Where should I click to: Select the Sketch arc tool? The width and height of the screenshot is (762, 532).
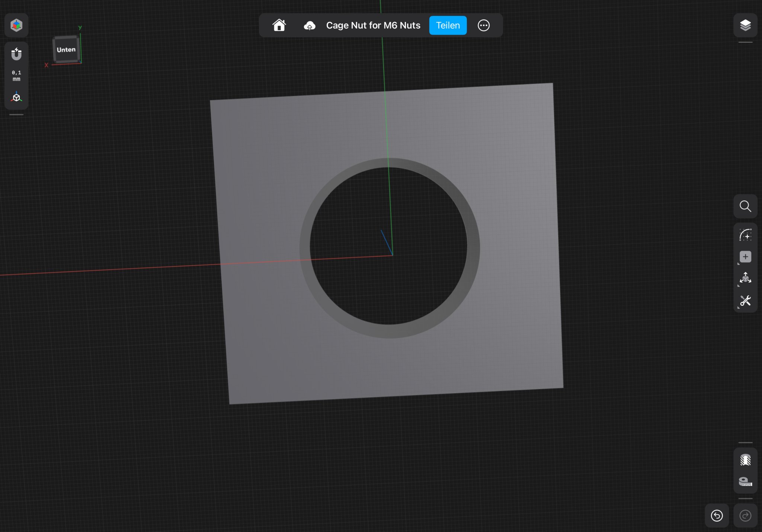point(745,235)
